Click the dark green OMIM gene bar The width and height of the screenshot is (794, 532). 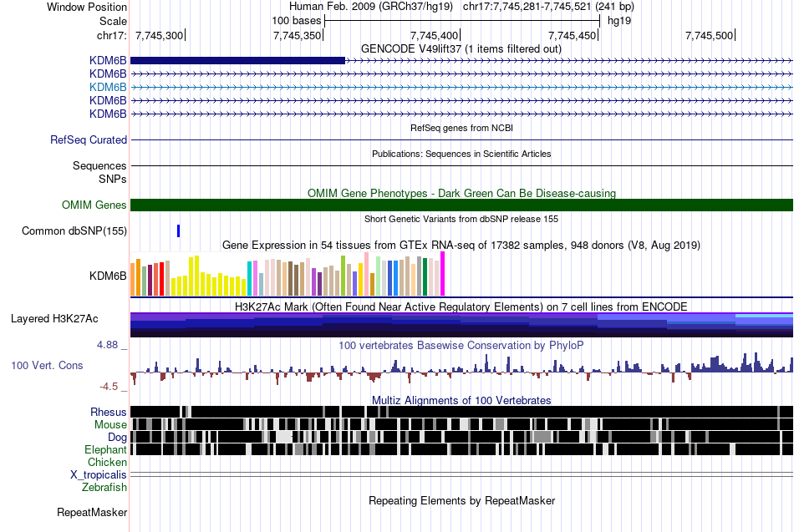461,205
